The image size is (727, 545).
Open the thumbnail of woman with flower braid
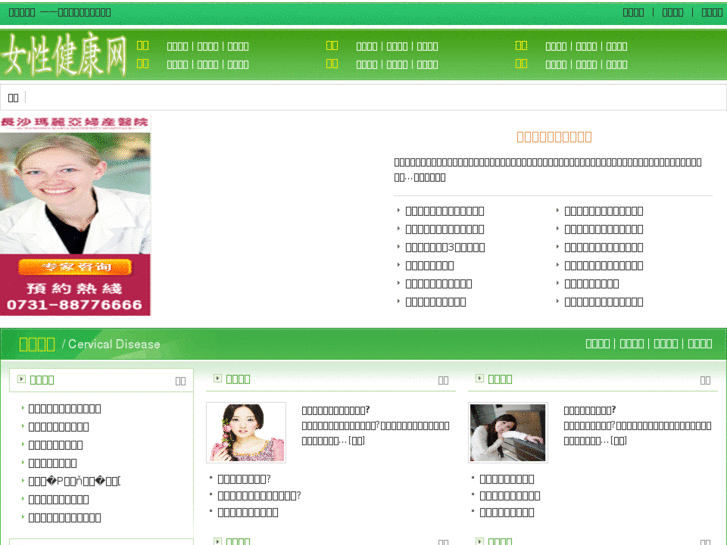click(x=246, y=432)
